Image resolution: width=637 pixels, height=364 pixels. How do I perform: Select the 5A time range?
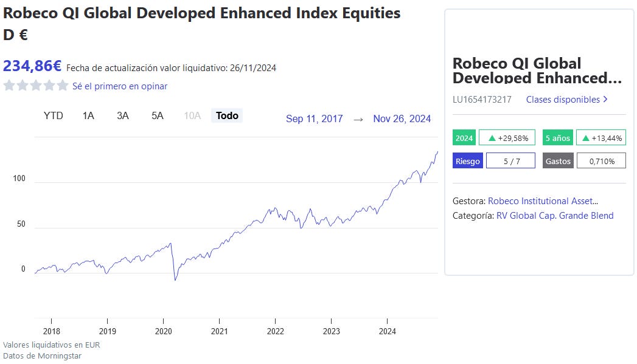pos(157,115)
